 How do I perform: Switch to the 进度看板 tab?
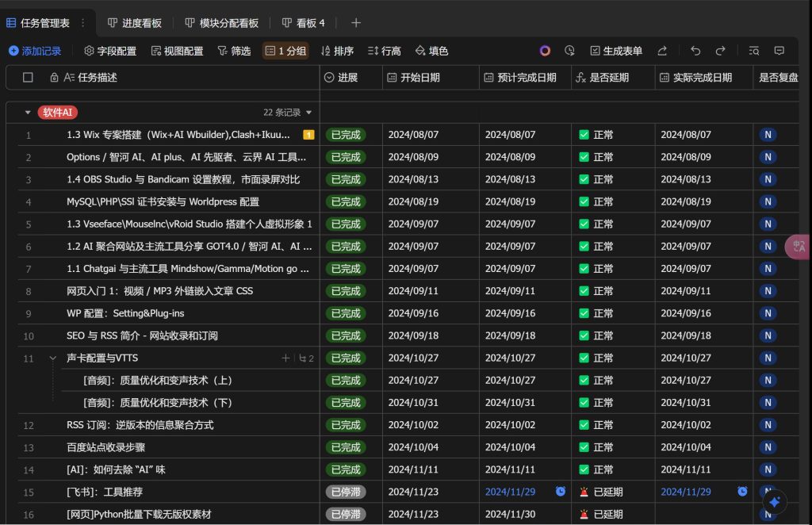[x=134, y=22]
